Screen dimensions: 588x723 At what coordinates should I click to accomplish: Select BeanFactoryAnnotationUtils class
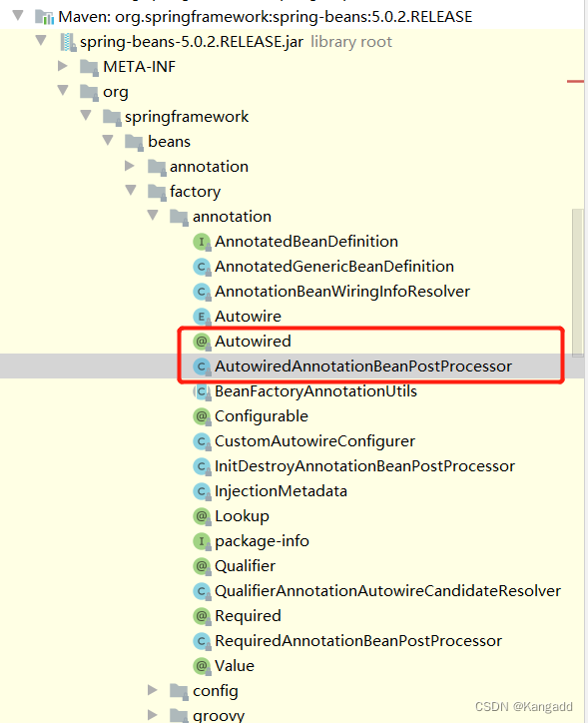(315, 391)
